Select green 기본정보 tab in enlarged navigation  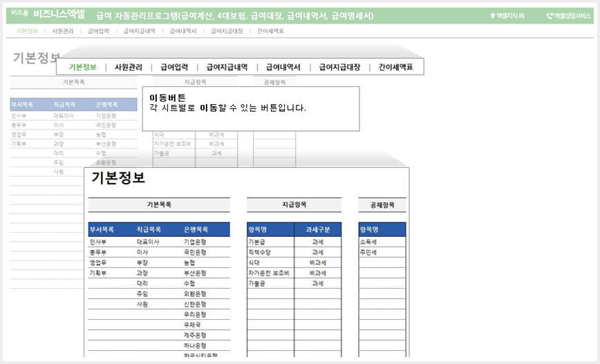83,67
